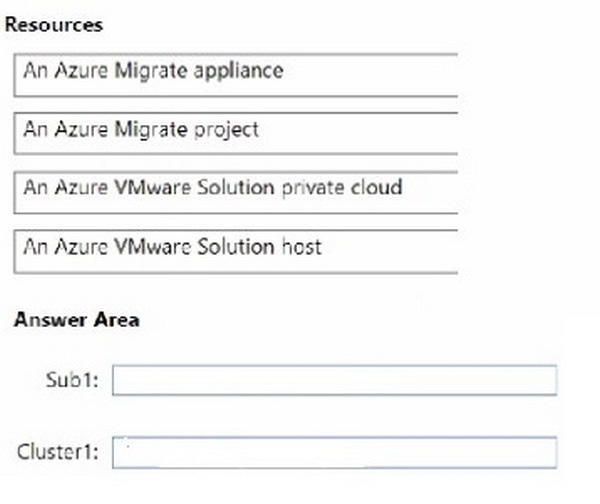
Task: Click the Sub1 label
Action: [x=72, y=380]
